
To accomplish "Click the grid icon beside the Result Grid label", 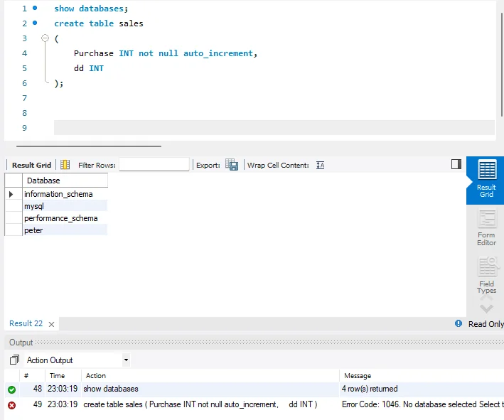I will [65, 165].
